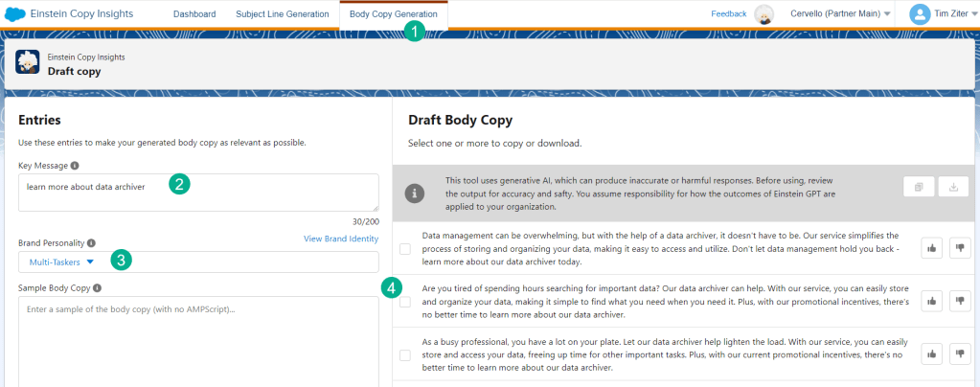Viewport: 980px width, 387px height.
Task: Check the 'Are you tired of spending' draft
Action: (405, 302)
